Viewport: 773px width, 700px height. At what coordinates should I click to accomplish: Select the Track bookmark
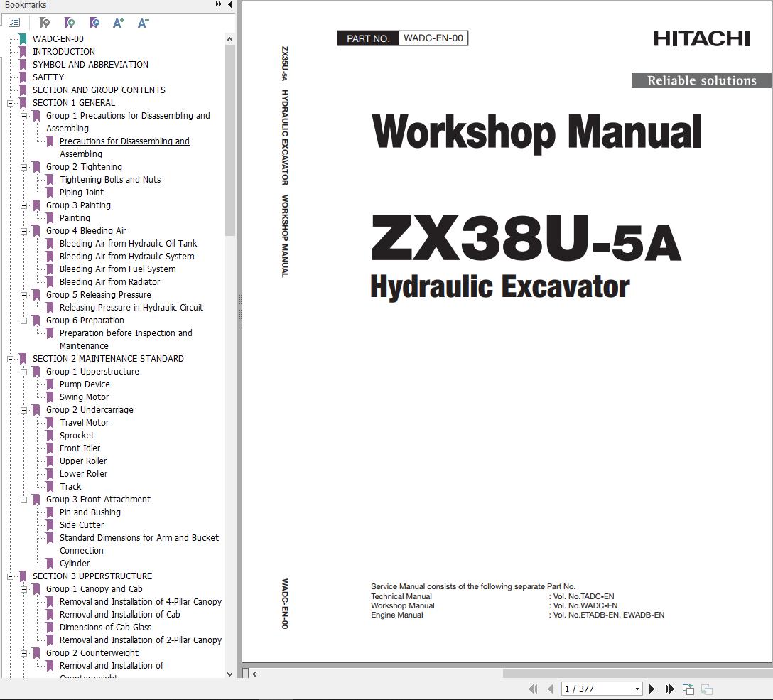tap(70, 487)
